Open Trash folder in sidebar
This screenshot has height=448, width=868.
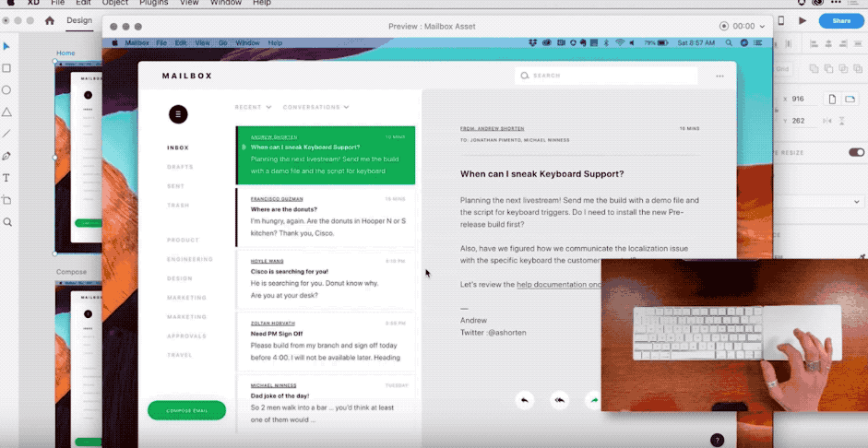[x=178, y=206]
